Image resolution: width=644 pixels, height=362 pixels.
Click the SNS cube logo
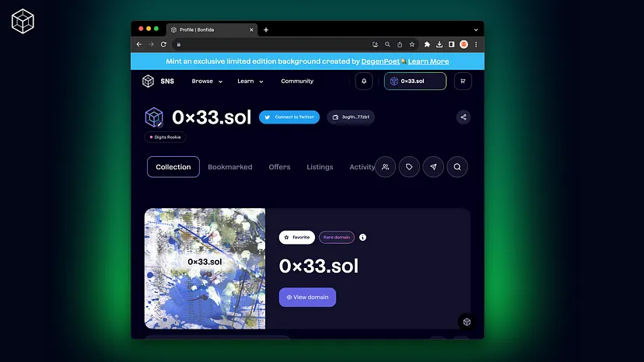click(x=149, y=82)
